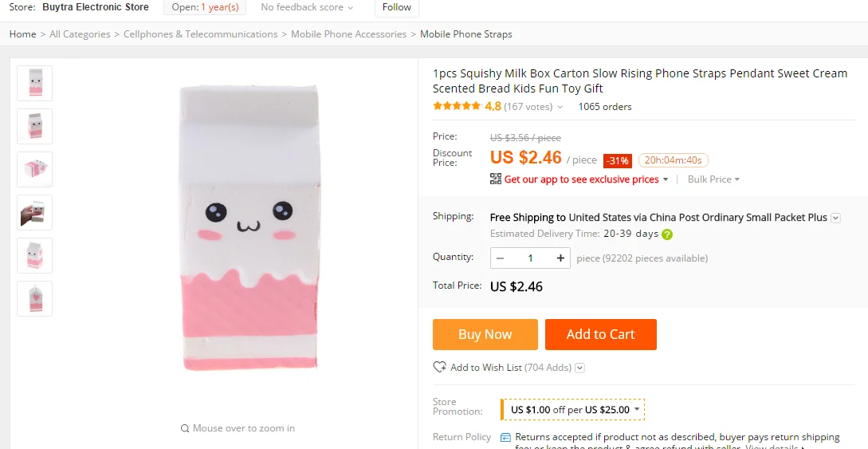Open Mobile Phone Accessories breadcrumb

click(348, 34)
